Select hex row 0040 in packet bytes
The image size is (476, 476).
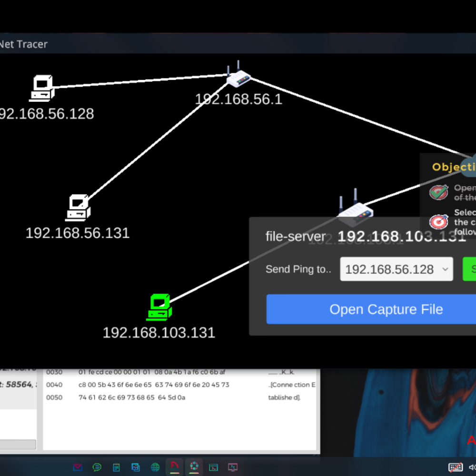coord(180,385)
